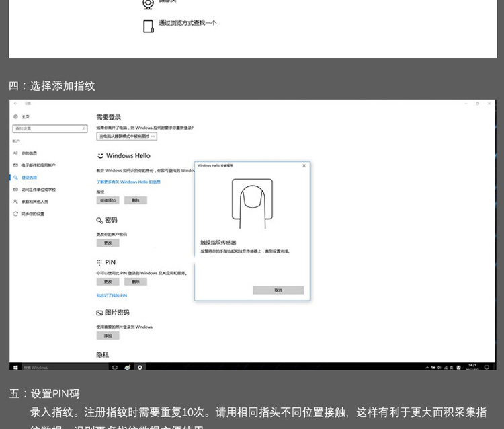Click the Settings gear on the taskbar
The height and width of the screenshot is (429, 504).
pos(140,367)
